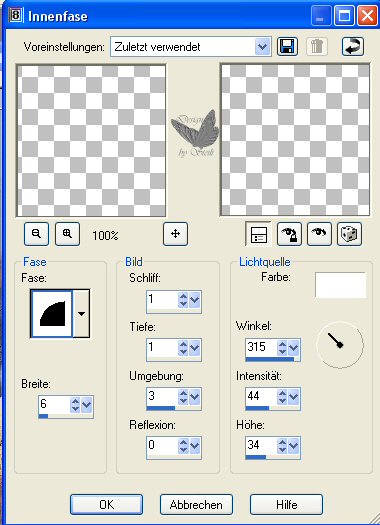Click into the Umgebung value field
The image size is (380, 525).
click(162, 396)
